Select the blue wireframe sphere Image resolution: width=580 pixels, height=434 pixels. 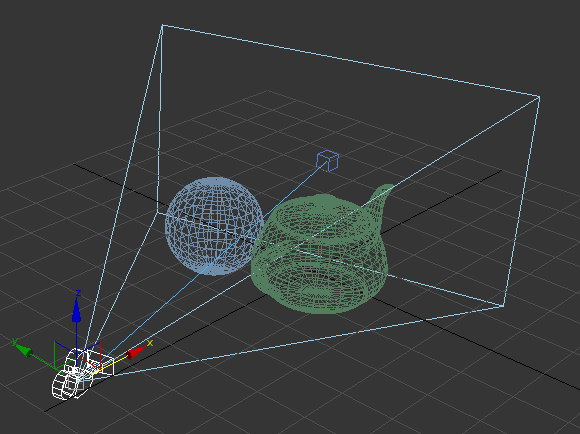click(214, 226)
